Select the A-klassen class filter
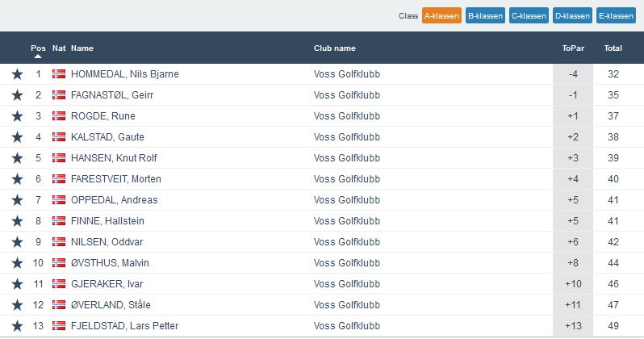The height and width of the screenshot is (339, 644). (x=441, y=16)
